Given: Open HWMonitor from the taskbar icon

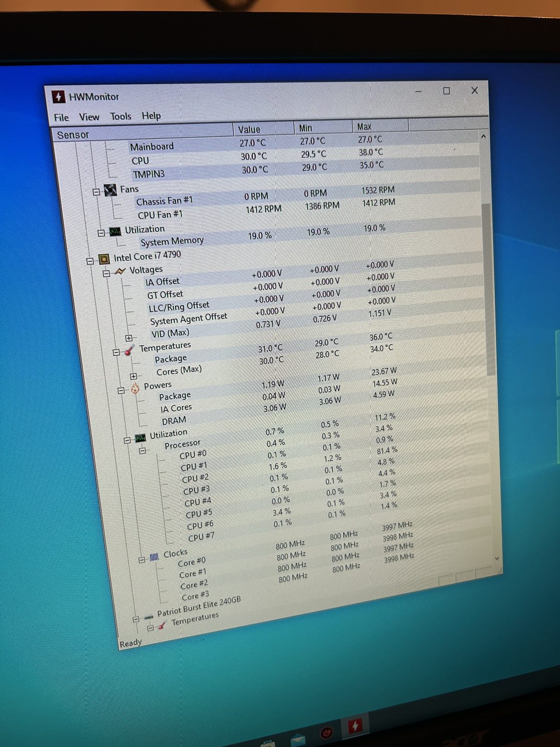Looking at the screenshot, I should (355, 726).
